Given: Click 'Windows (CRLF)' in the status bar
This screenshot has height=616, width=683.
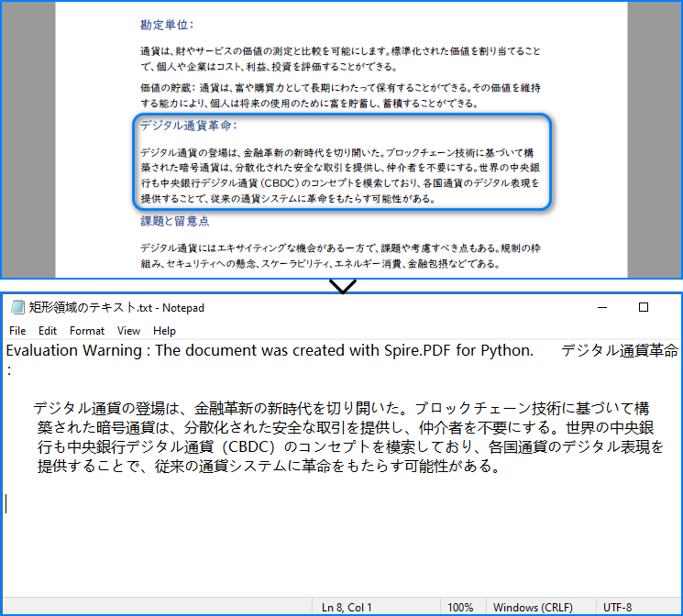Looking at the screenshot, I should (x=533, y=607).
